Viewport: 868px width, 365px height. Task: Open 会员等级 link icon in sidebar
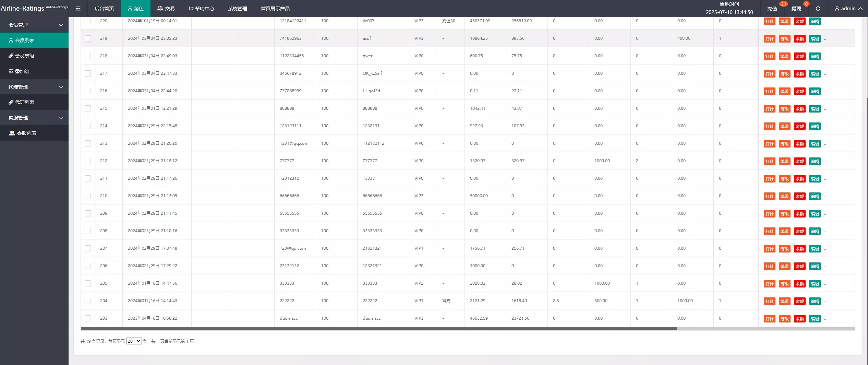(x=11, y=56)
